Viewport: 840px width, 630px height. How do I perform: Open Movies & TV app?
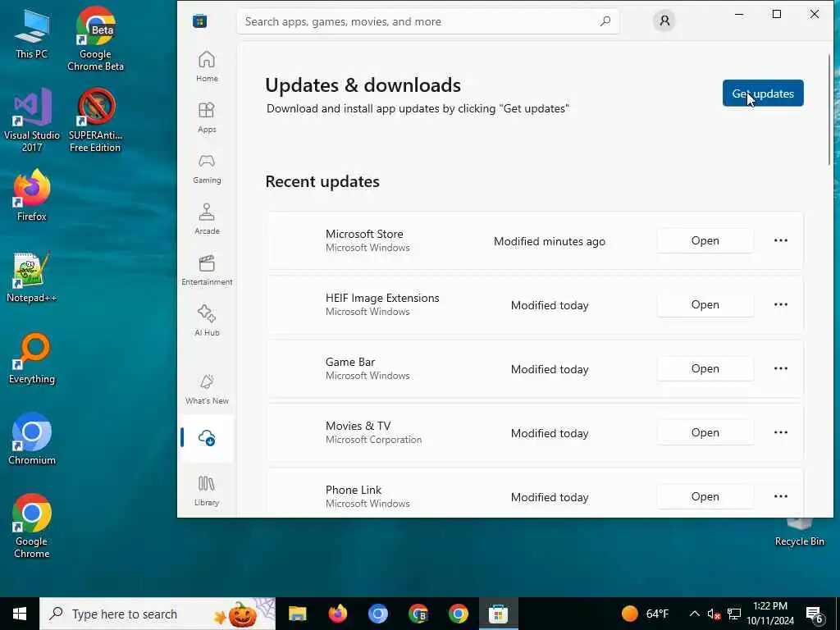[x=705, y=432]
